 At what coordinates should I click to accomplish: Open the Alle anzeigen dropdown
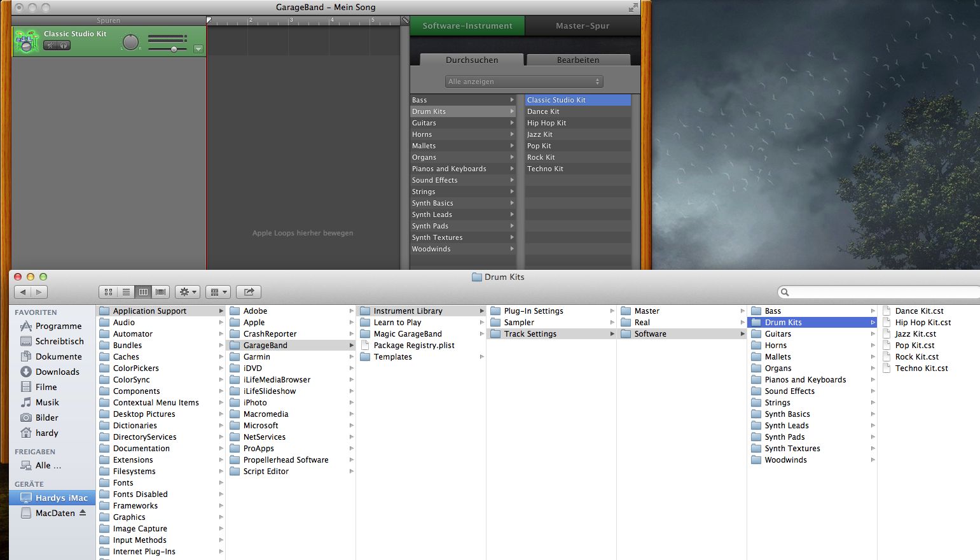point(524,81)
